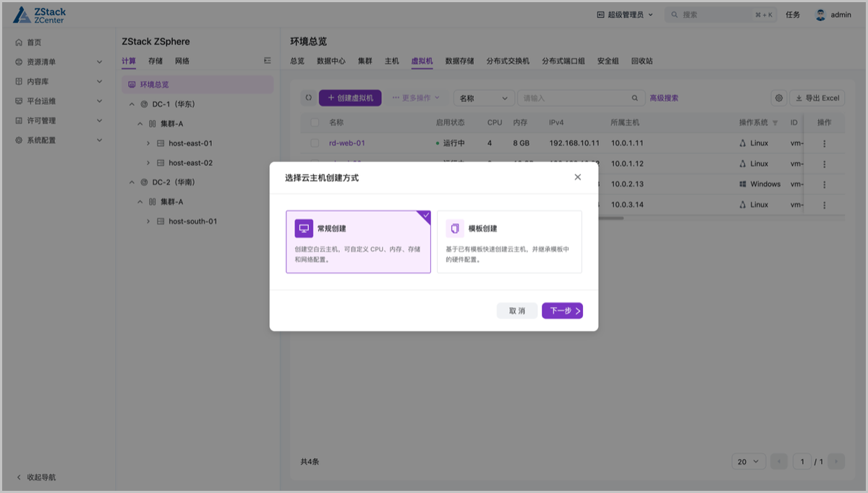The image size is (868, 493).
Task: Expand the host-east-01 tree node
Action: point(149,143)
